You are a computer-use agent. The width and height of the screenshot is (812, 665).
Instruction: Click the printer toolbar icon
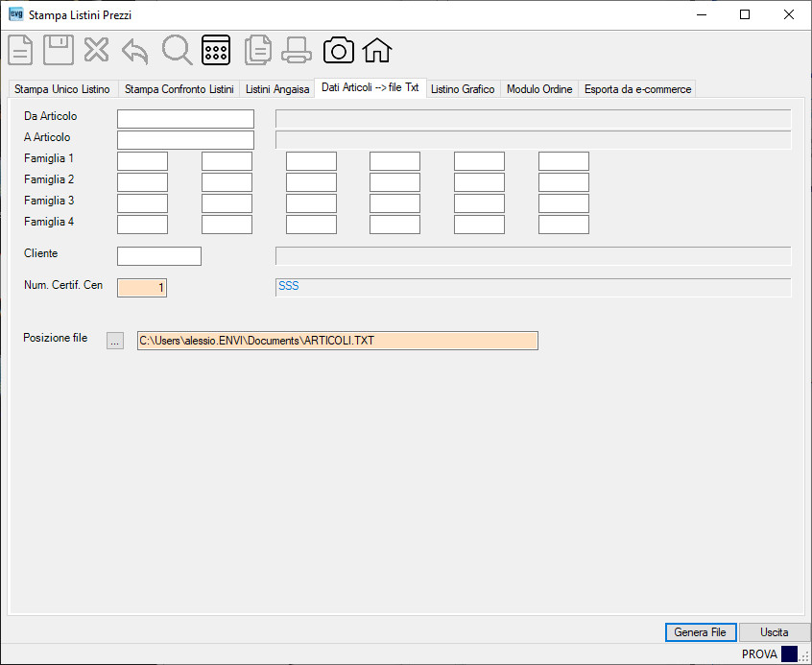[x=297, y=50]
